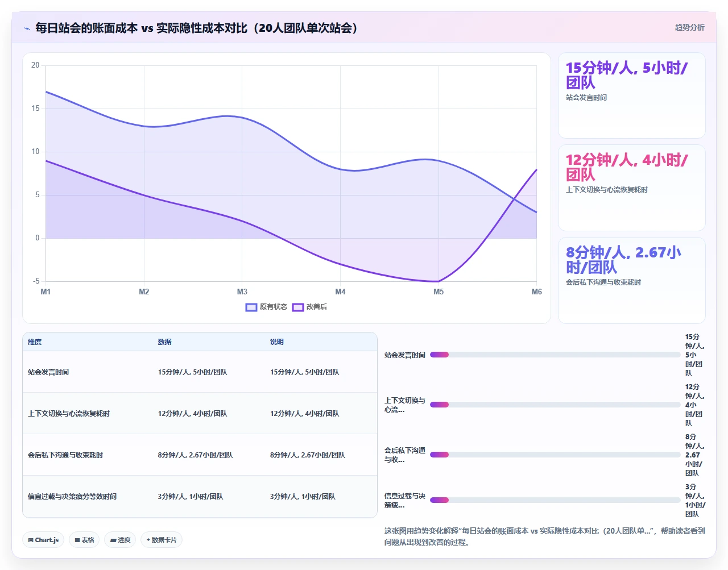Click the 趋势分析 label in header
Image resolution: width=728 pixels, height=570 pixels.
pos(689,27)
